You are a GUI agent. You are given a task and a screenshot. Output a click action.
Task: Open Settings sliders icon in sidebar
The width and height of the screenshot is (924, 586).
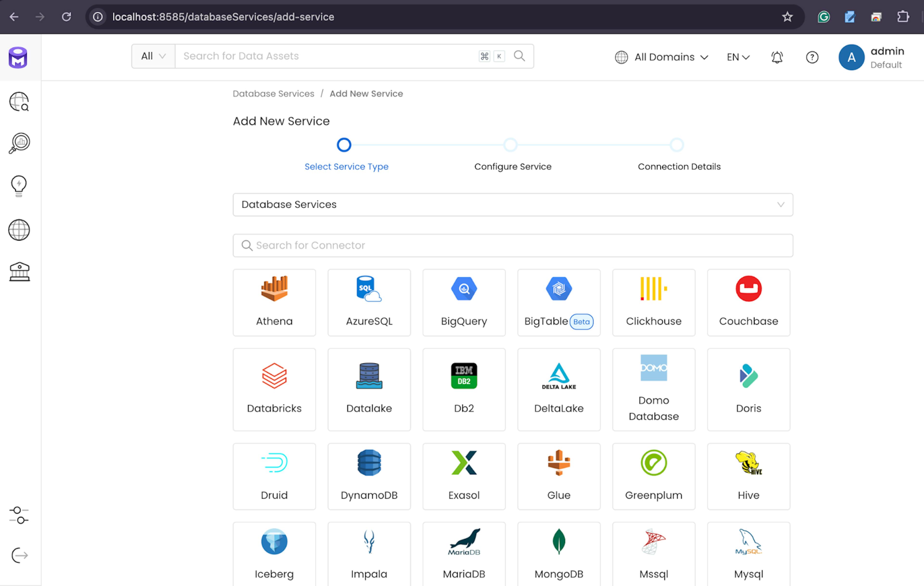pyautogui.click(x=19, y=515)
